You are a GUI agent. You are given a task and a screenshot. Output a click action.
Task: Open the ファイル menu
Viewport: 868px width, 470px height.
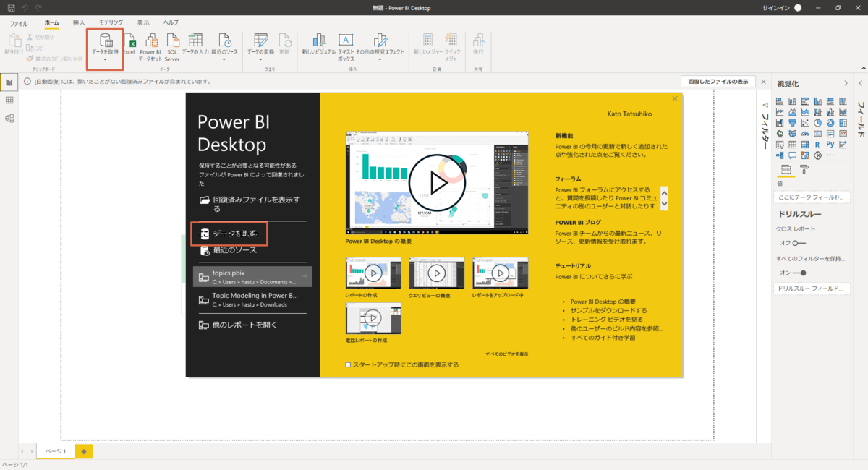pyautogui.click(x=19, y=23)
